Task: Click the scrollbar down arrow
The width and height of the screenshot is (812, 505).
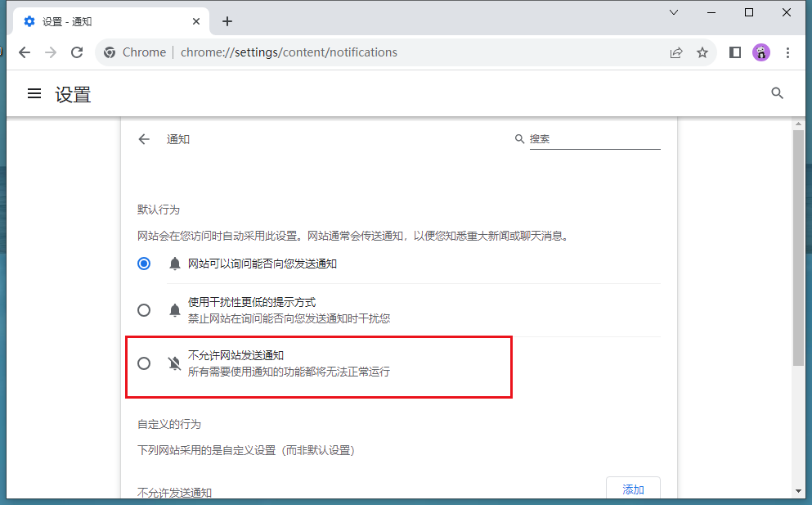Action: pos(798,491)
